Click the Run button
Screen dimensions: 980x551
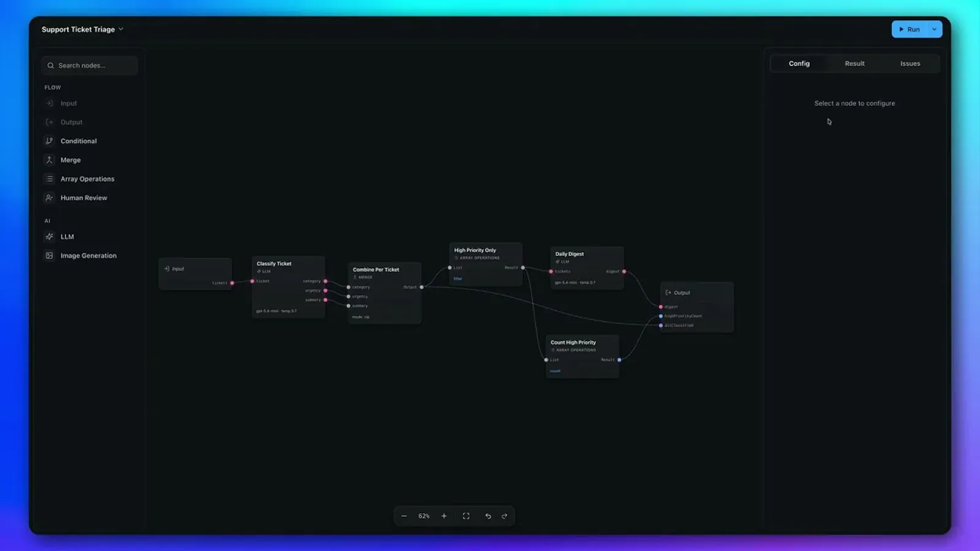tap(910, 29)
